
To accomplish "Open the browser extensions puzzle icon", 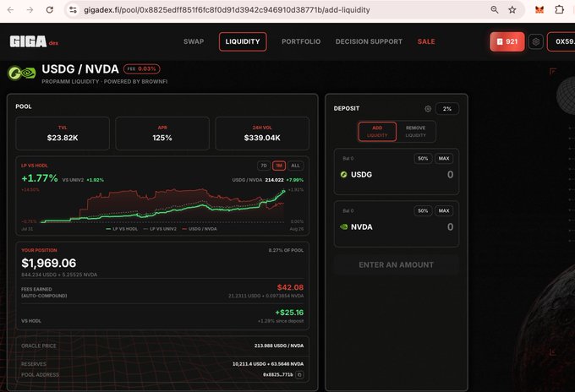I will pyautogui.click(x=559, y=10).
